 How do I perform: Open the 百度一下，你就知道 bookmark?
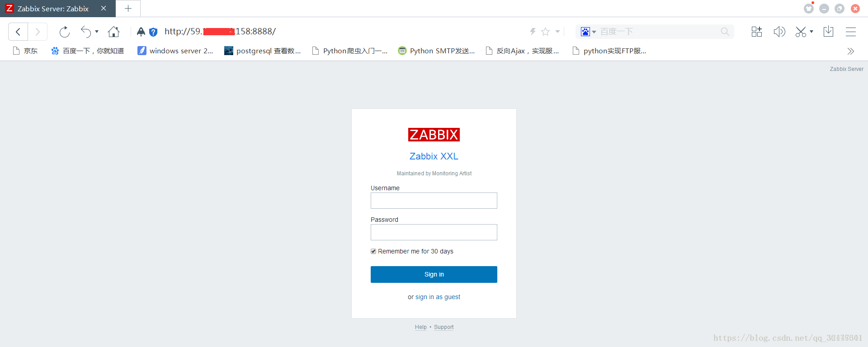click(88, 51)
